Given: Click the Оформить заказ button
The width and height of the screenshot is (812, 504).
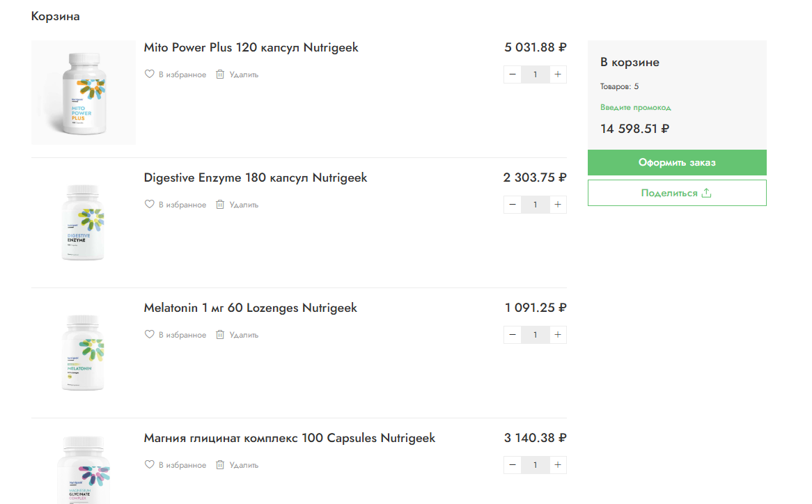Looking at the screenshot, I should point(677,162).
